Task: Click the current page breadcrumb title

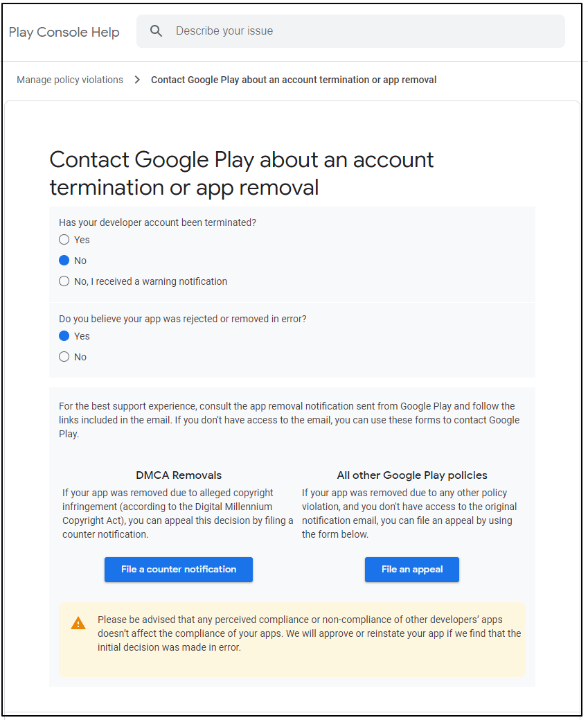Action: coord(294,80)
